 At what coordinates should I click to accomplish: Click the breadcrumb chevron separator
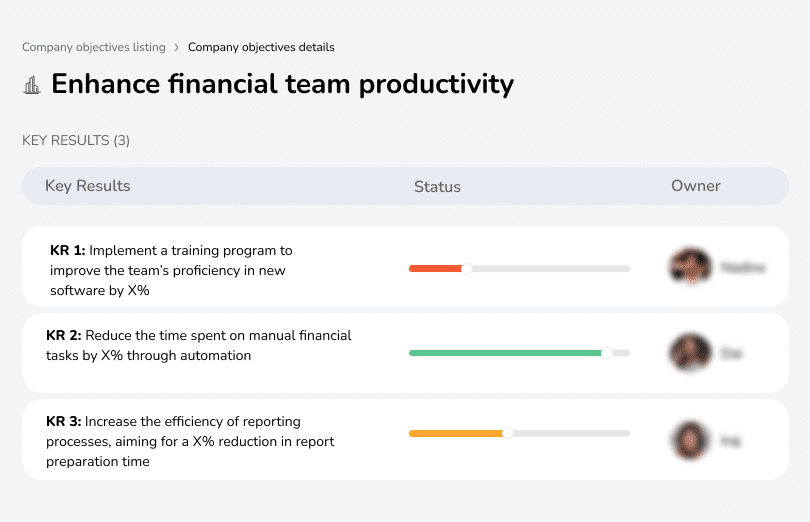pyautogui.click(x=177, y=48)
